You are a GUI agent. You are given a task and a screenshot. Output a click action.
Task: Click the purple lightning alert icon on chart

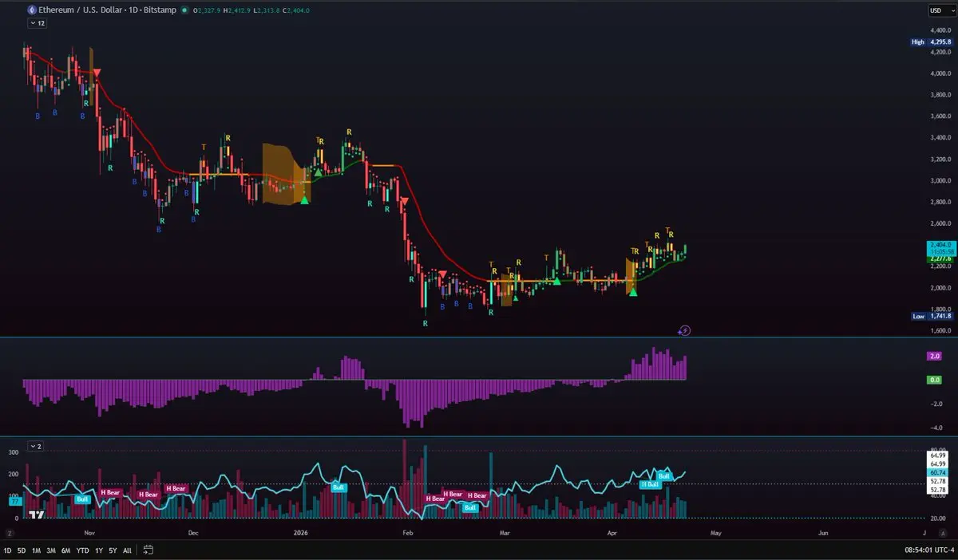tap(684, 330)
